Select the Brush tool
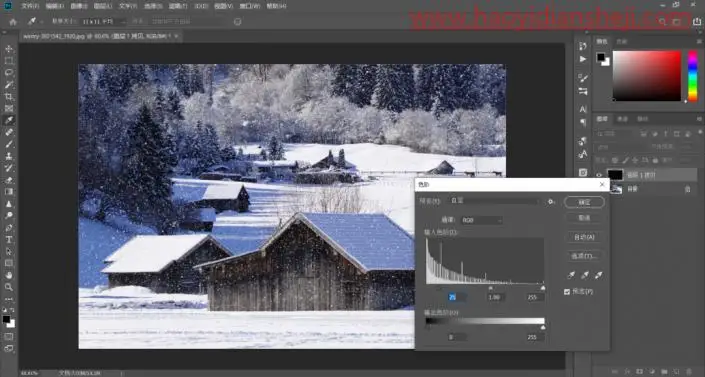 [9, 144]
